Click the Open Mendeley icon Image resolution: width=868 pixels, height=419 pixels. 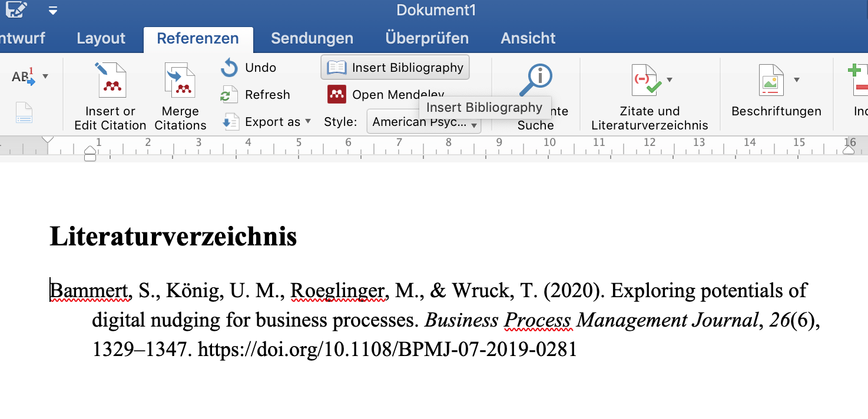pos(336,94)
